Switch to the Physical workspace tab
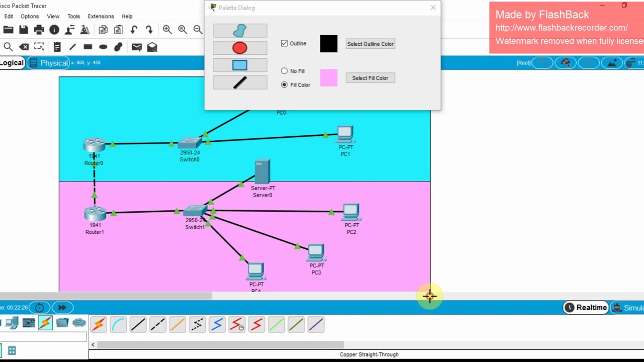Viewport: 644px width, 362px height. (49, 63)
